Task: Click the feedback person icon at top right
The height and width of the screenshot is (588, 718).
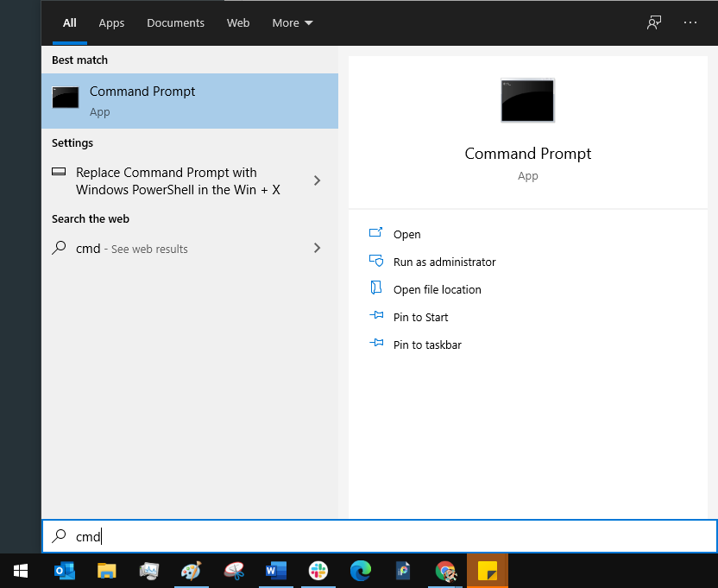Action: [653, 22]
